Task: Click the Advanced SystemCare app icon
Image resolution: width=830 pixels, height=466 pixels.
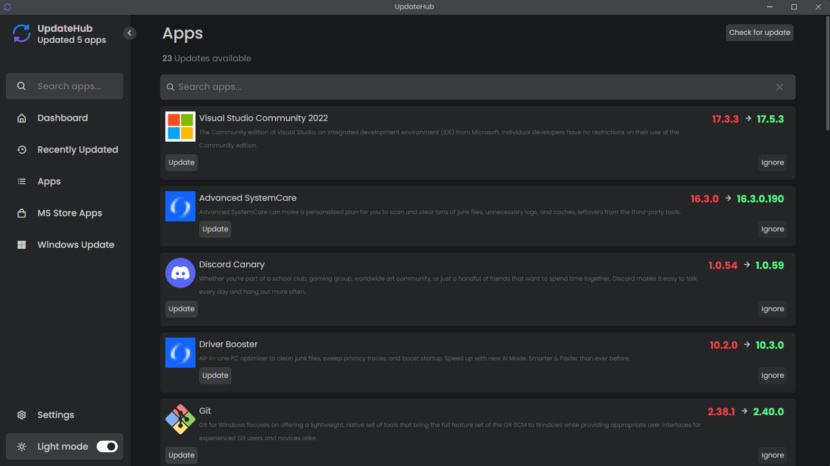Action: [x=180, y=206]
